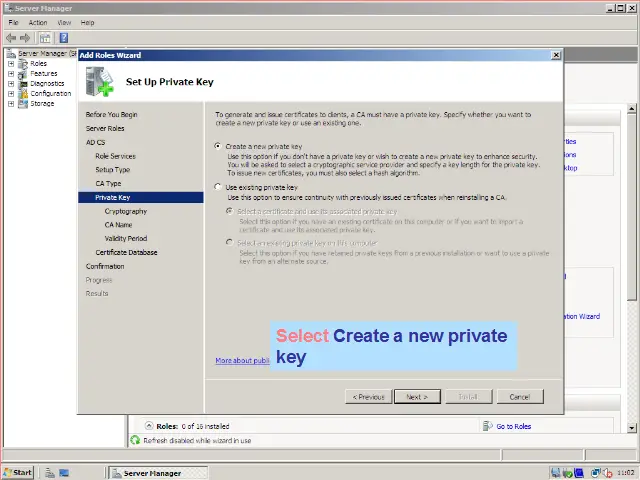This screenshot has height=480, width=640.
Task: Open the File menu
Action: (x=13, y=23)
